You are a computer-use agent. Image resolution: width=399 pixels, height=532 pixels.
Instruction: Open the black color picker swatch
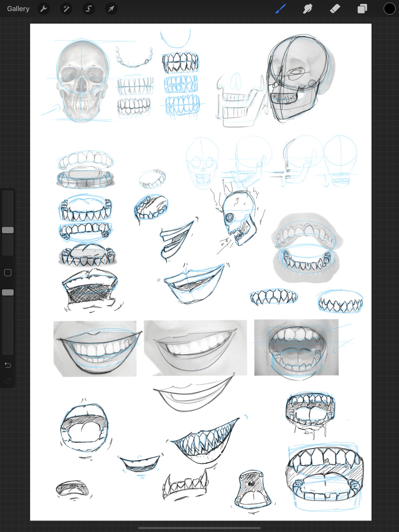pyautogui.click(x=389, y=9)
